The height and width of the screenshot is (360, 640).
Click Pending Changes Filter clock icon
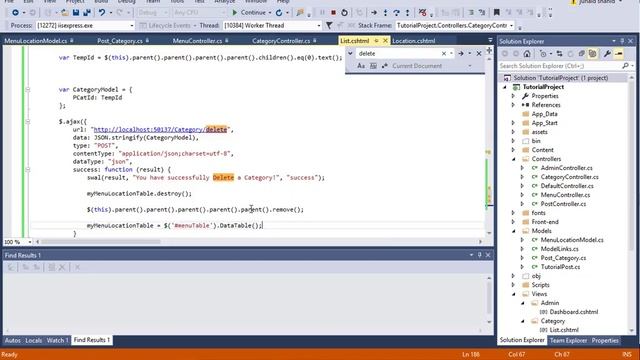point(543,54)
